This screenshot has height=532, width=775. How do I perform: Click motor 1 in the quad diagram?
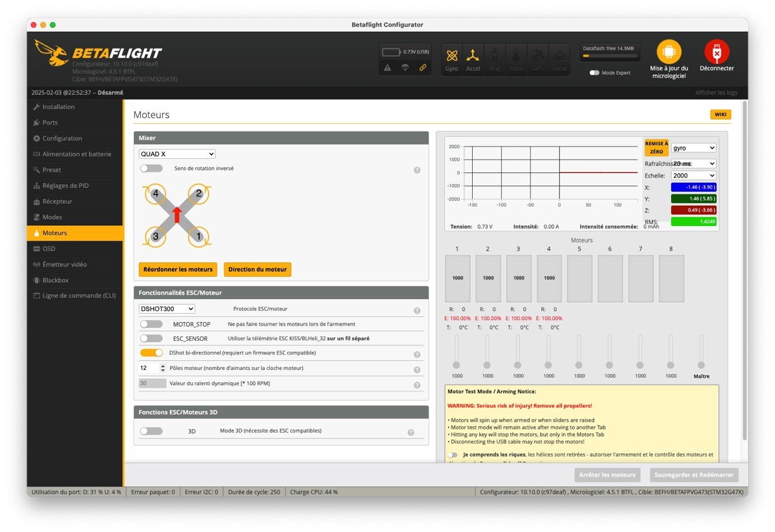(x=199, y=236)
